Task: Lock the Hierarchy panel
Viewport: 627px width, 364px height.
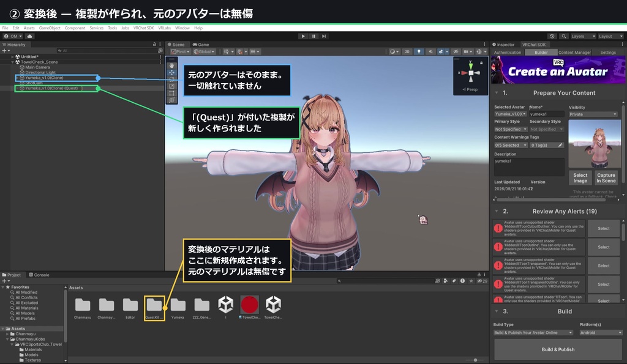Action: pos(154,44)
